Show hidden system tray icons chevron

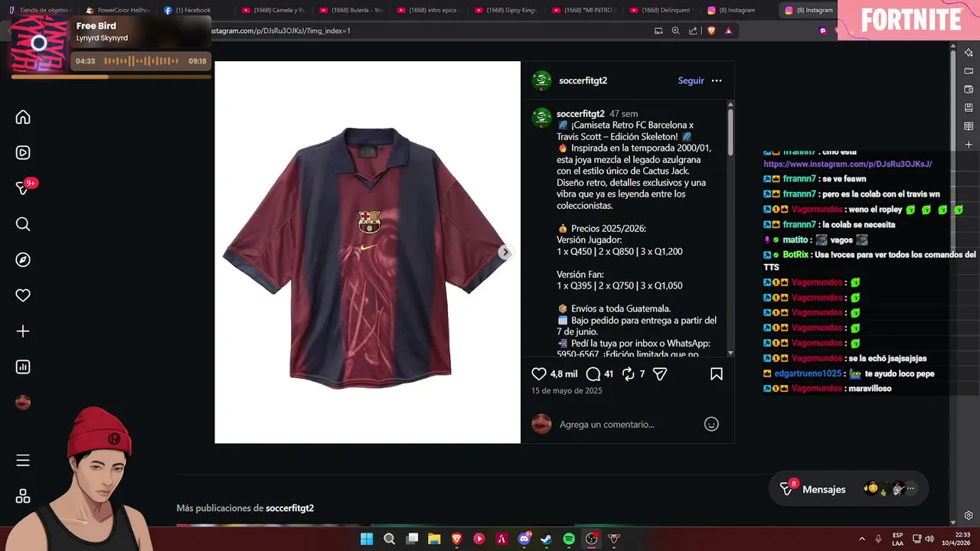pyautogui.click(x=861, y=539)
